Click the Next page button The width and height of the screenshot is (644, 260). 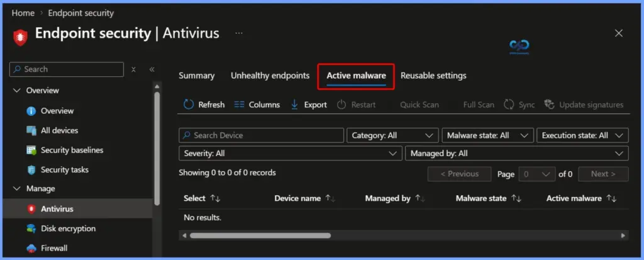point(603,174)
